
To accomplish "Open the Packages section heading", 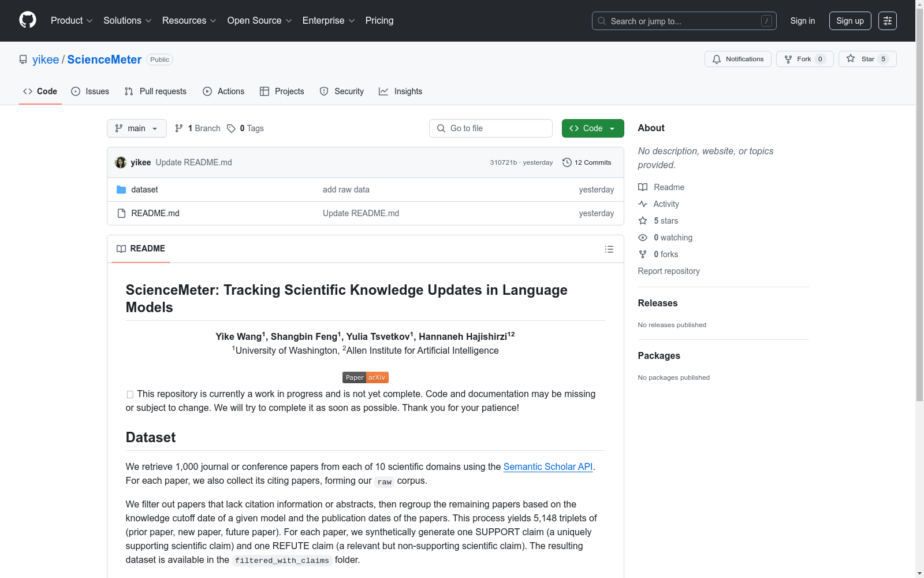I will pos(659,355).
